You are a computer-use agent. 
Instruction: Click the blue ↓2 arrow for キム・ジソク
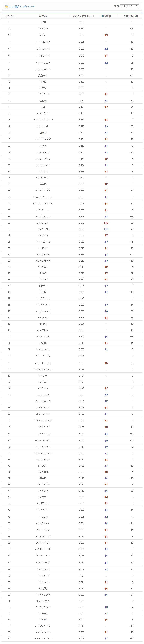[x=106, y=49]
